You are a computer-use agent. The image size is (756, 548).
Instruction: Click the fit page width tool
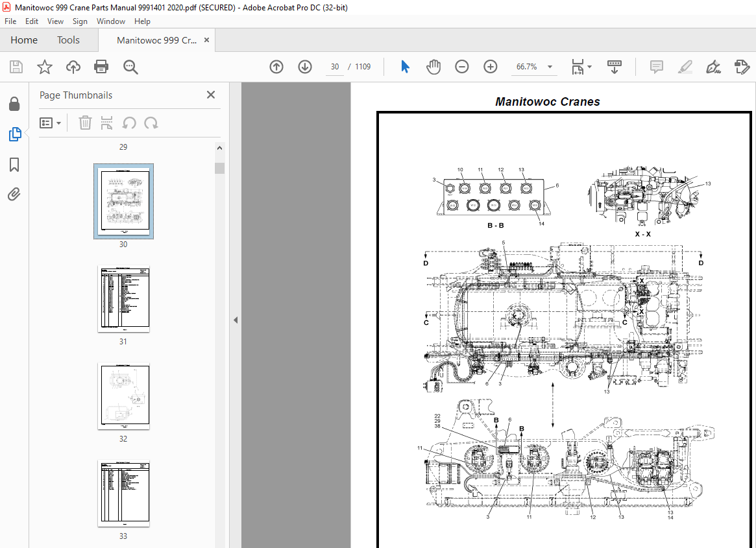click(578, 67)
